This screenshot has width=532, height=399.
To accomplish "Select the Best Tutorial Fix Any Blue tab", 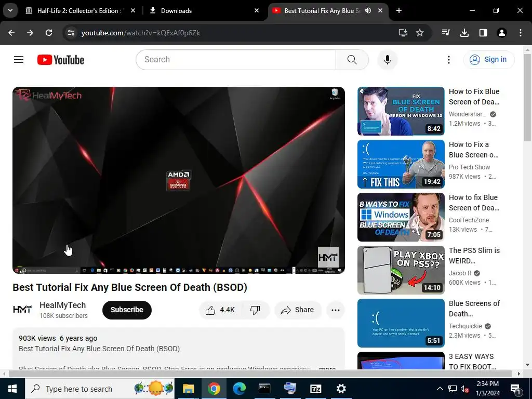I will pyautogui.click(x=322, y=10).
